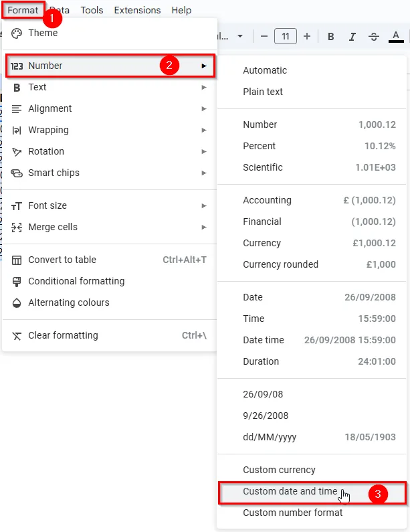410x532 pixels.
Task: Click the Rotation icon
Action: click(x=17, y=152)
